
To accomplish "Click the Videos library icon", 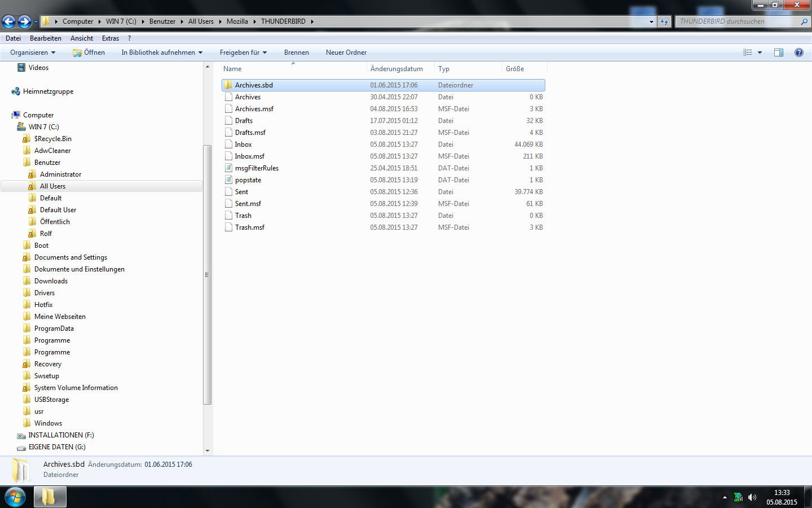I will (x=21, y=68).
